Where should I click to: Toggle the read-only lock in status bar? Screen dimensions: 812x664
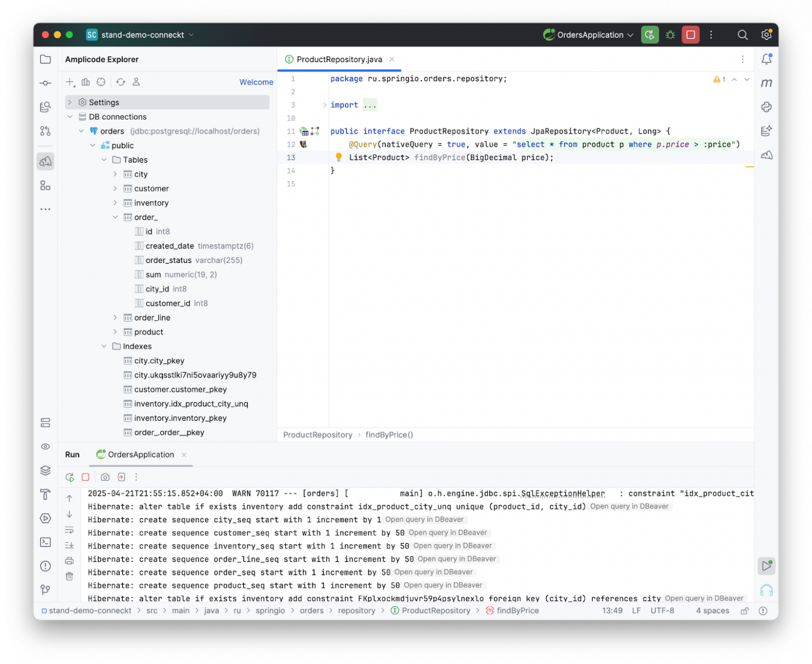tap(745, 611)
